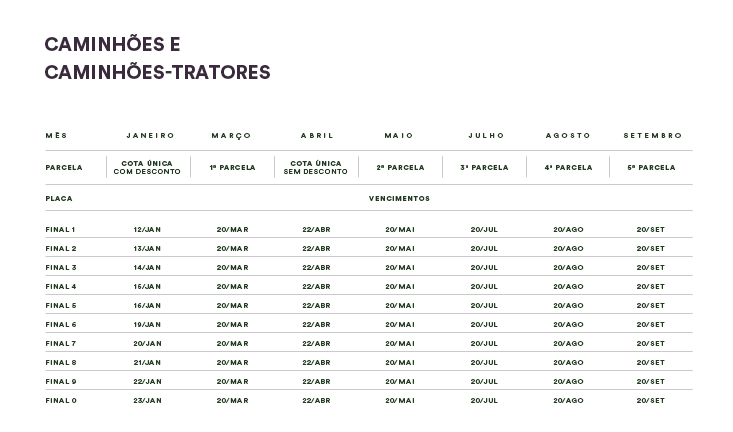733x432 pixels.
Task: Click the 23/JAN due date
Action: [x=147, y=401]
